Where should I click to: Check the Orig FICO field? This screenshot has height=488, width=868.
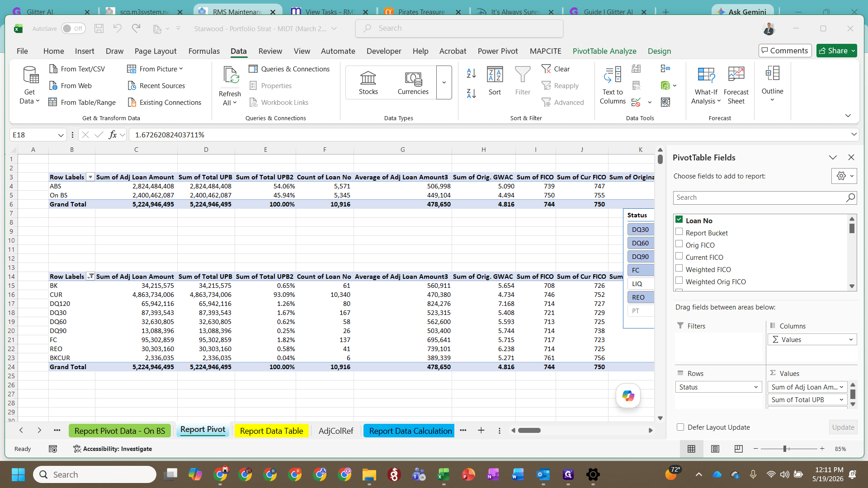tap(679, 244)
